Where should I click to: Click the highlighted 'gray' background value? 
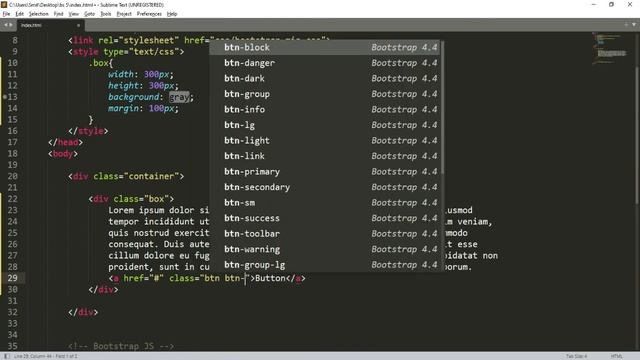[x=179, y=97]
